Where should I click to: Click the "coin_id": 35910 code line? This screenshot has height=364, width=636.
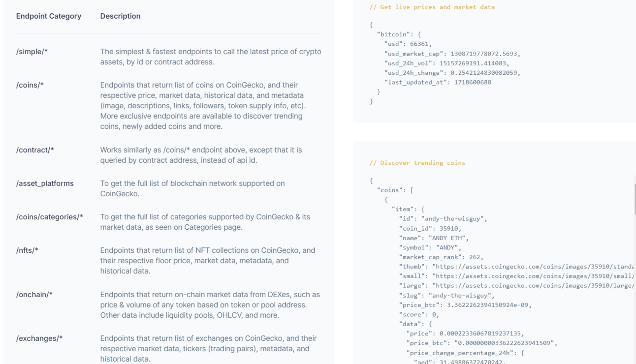[430, 228]
